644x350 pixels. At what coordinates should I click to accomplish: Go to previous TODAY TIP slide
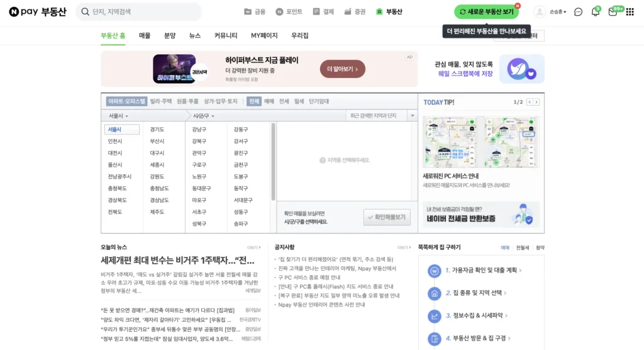pos(530,102)
